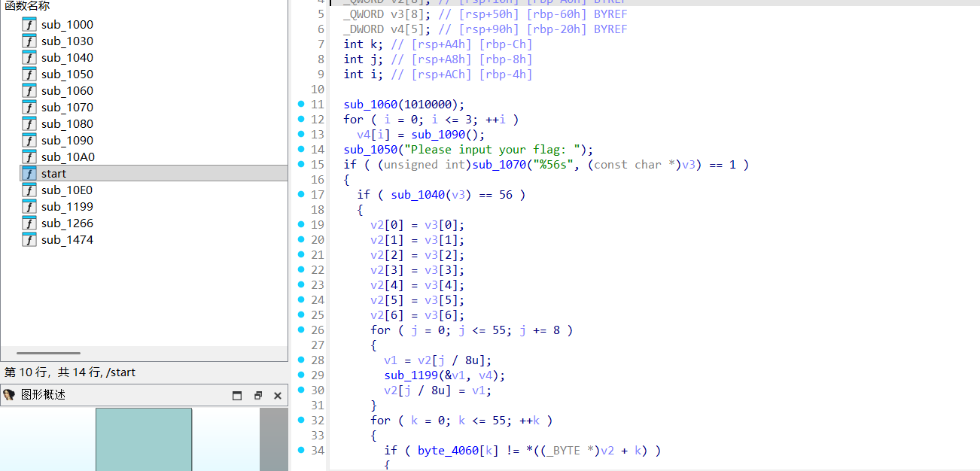
Task: Select sub_10E0 in the function list
Action: point(67,190)
